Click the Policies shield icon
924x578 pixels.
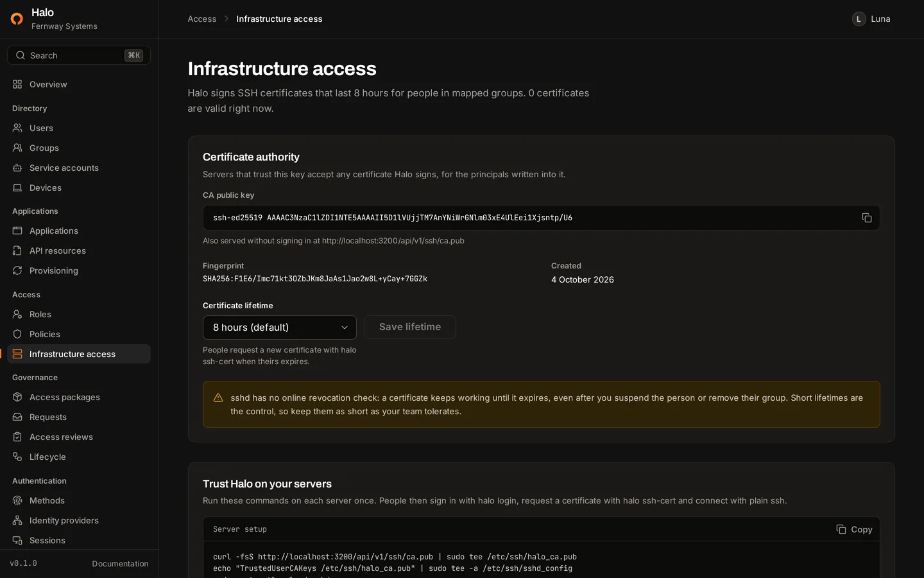point(17,334)
